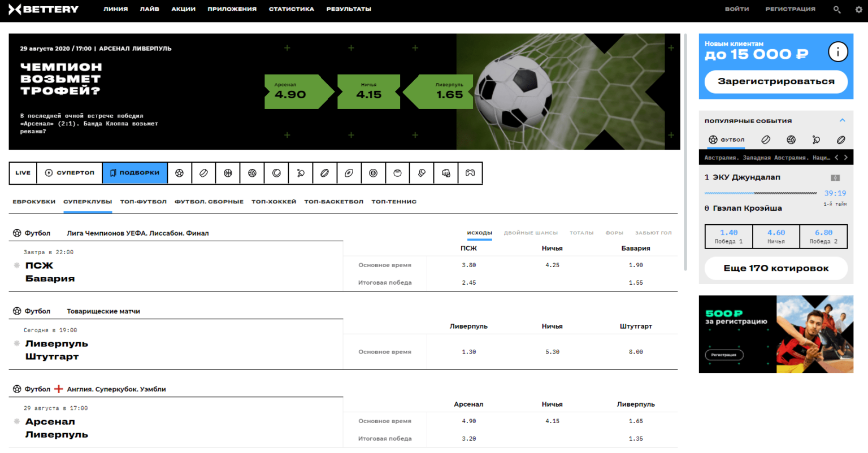The height and width of the screenshot is (453, 868).
Task: Click the Зарегистрироваться button
Action: coord(776,81)
